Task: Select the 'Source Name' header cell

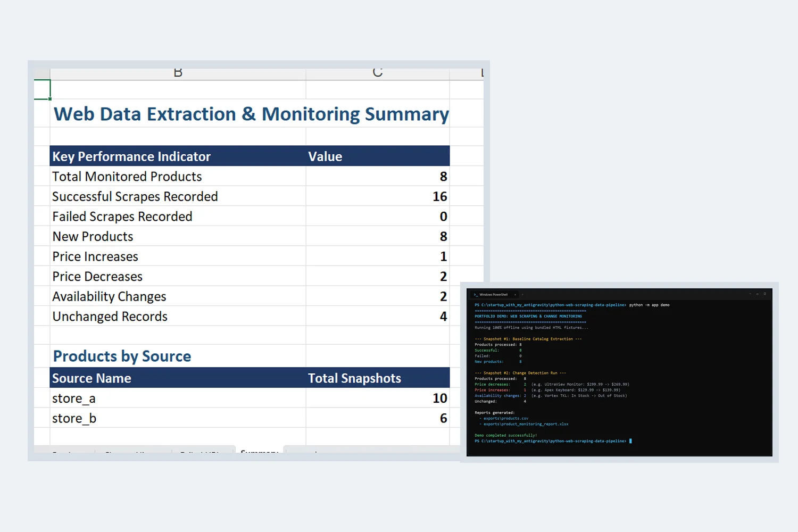Action: 178,378
